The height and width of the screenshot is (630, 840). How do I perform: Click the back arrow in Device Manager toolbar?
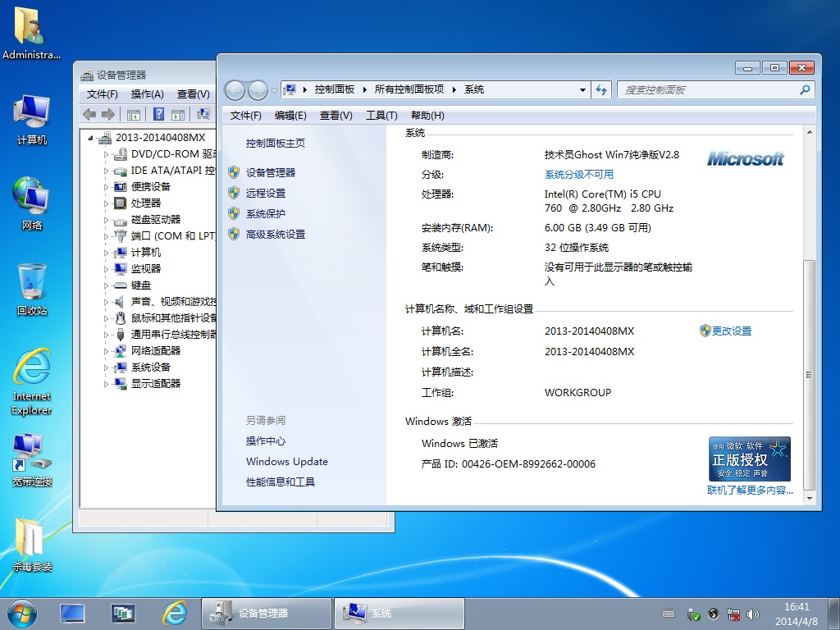[x=89, y=114]
